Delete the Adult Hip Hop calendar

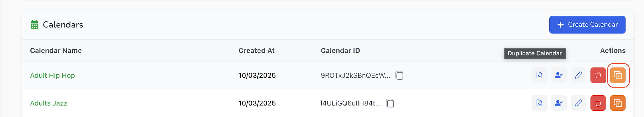point(598,75)
